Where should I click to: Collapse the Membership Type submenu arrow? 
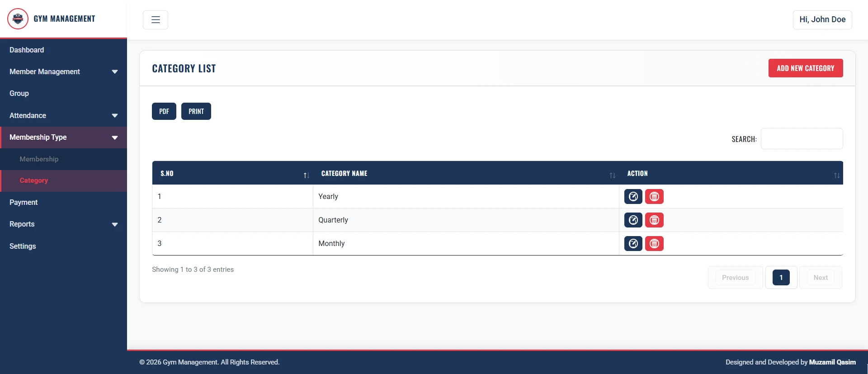pyautogui.click(x=115, y=137)
